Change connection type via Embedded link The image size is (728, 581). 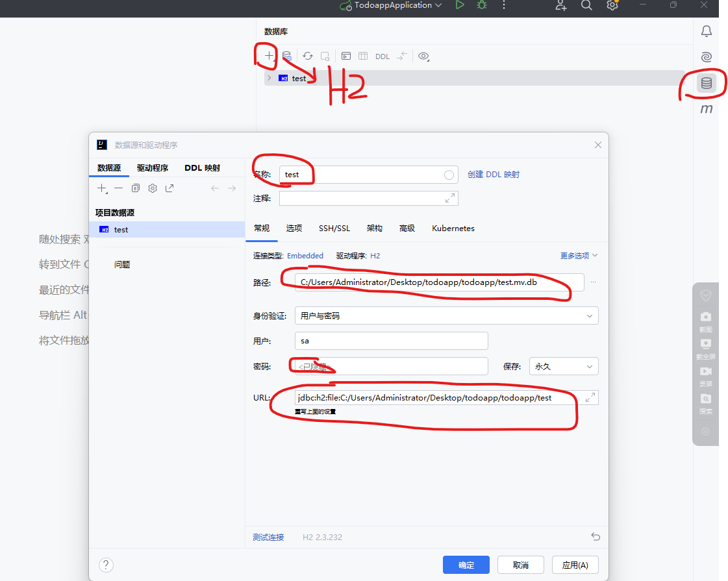(x=305, y=256)
